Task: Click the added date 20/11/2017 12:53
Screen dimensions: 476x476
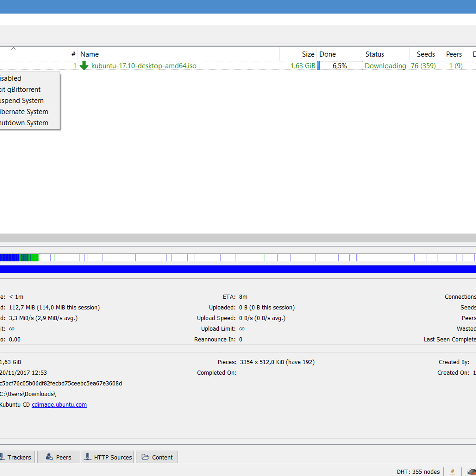Action: [24, 373]
